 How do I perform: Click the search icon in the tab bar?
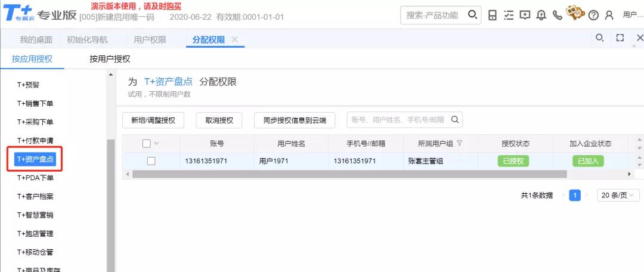click(600, 38)
